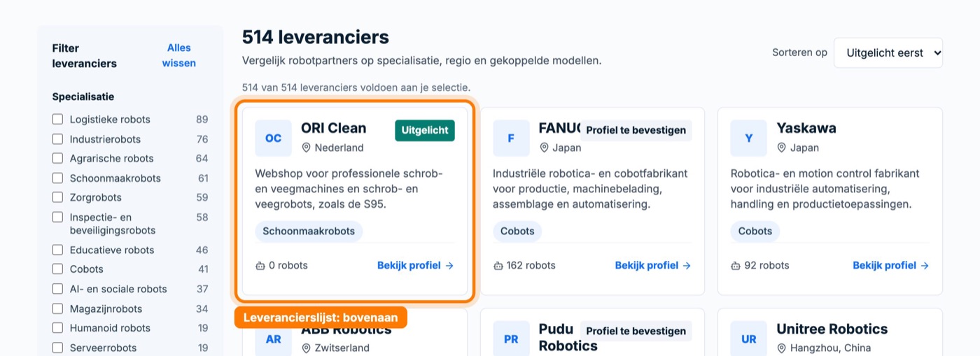Toggle the Humanoid robots checkbox
This screenshot has height=356, width=980.
tap(58, 328)
